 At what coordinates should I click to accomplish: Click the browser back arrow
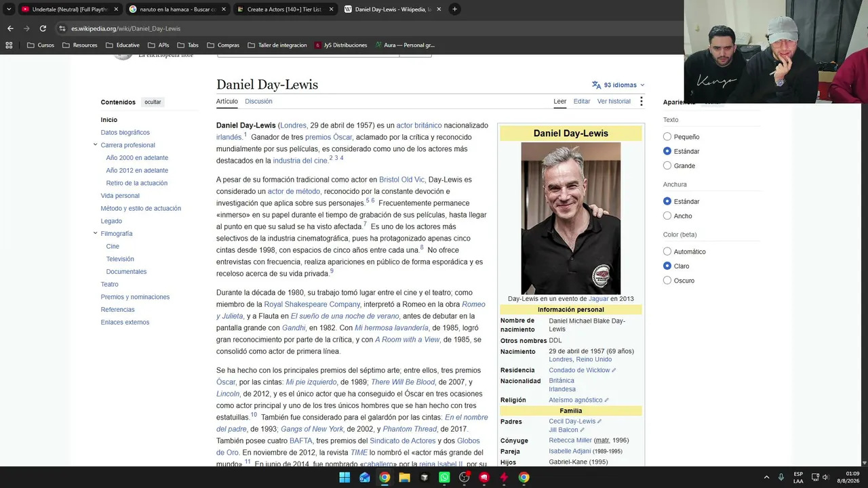(10, 28)
